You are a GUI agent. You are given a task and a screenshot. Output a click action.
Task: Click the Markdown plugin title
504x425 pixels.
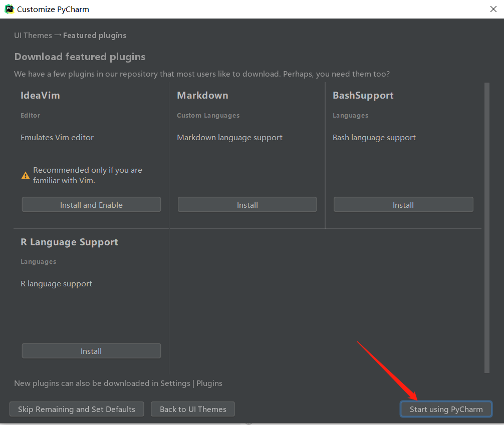[x=202, y=96]
